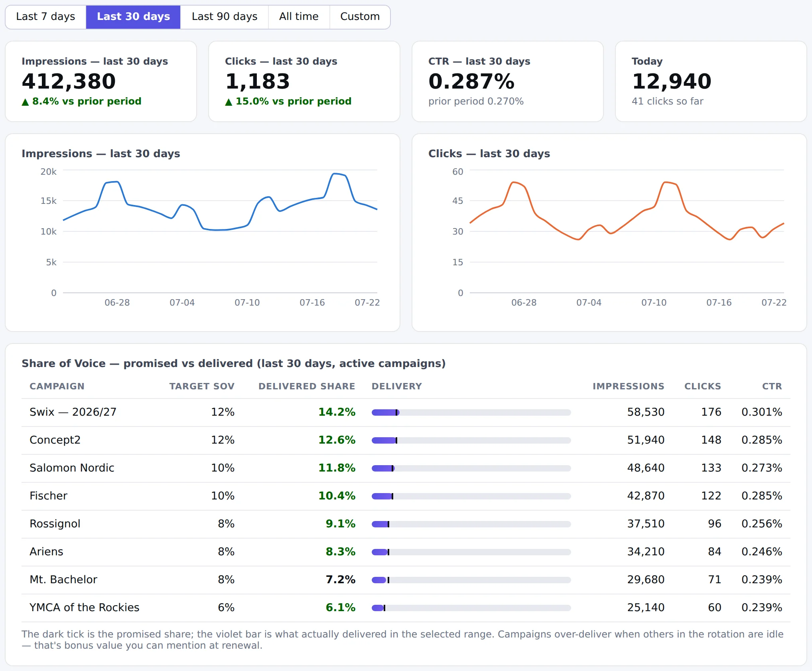Click the IMPRESSIONS column header
The width and height of the screenshot is (812, 671).
(x=629, y=386)
